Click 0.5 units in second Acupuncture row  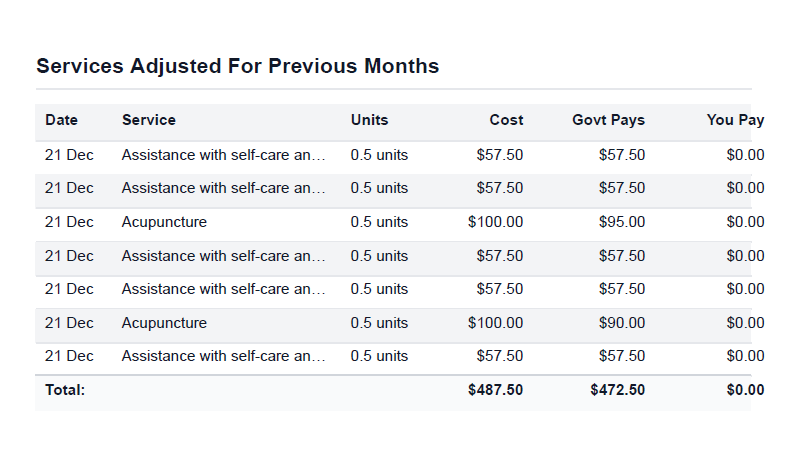point(379,323)
